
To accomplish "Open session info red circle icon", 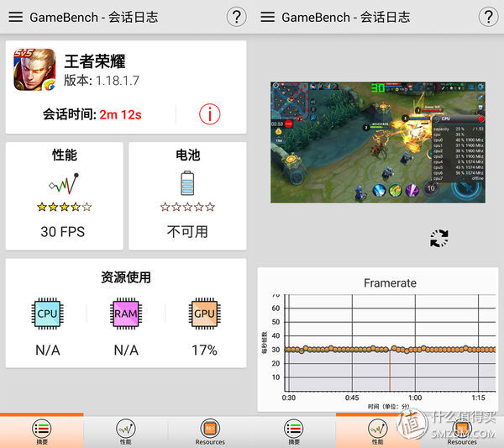I will (209, 114).
